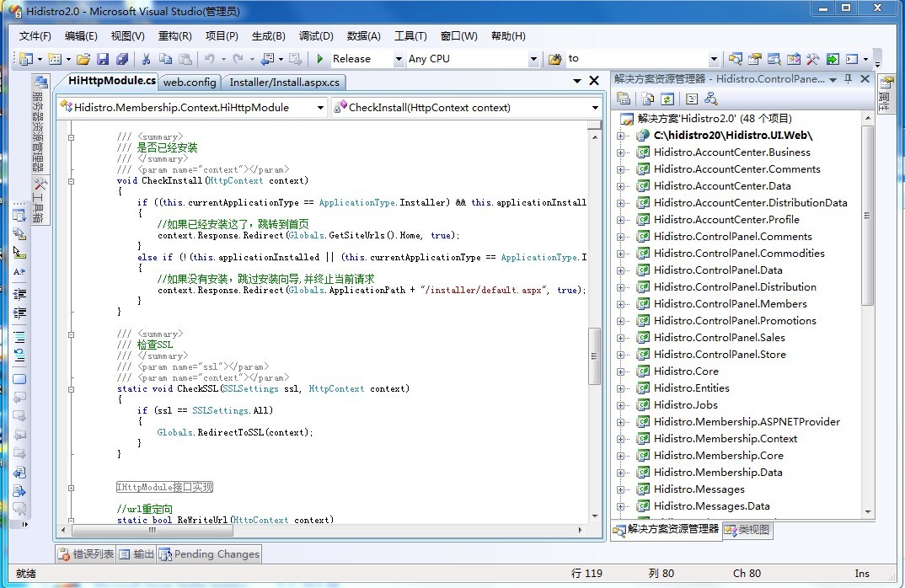Click the Decrease Indent icon

tap(19, 294)
